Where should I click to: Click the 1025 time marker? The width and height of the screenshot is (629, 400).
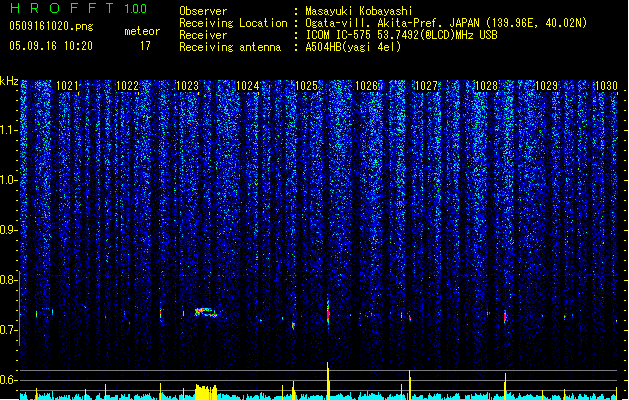pos(306,85)
